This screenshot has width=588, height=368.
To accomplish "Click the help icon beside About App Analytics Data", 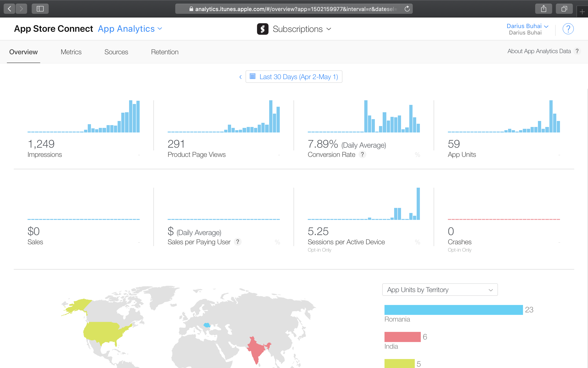I will 577,51.
